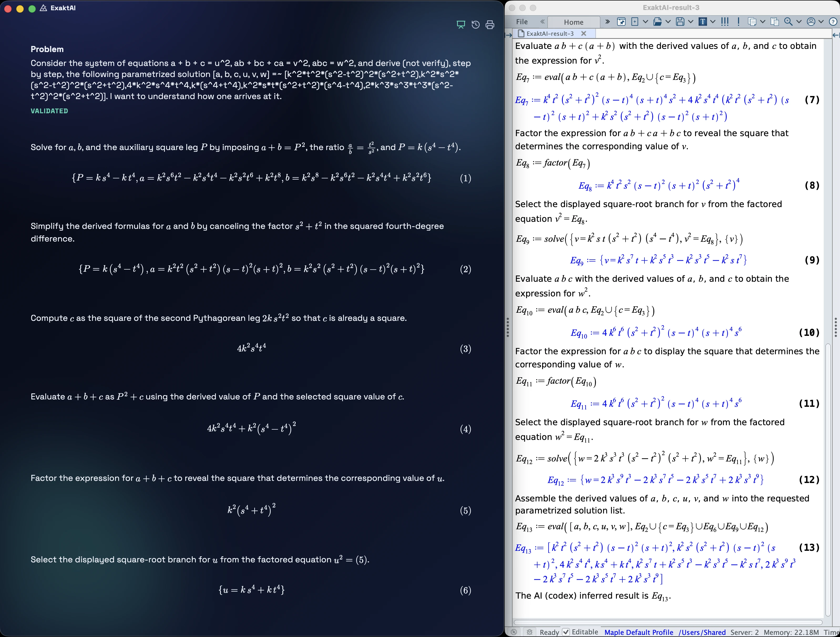Click the right pane grip handle dots
840x637 pixels.
click(x=836, y=327)
